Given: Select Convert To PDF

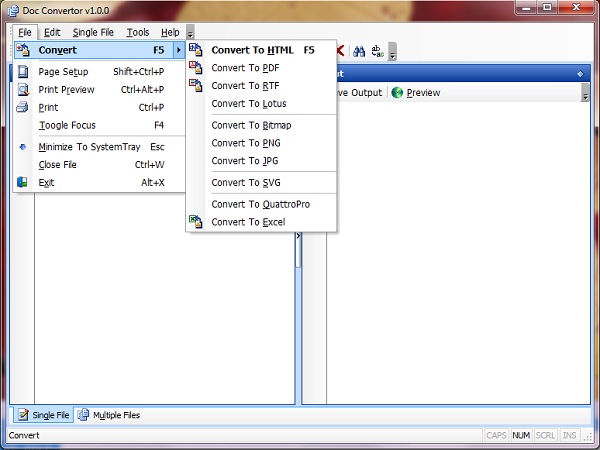Looking at the screenshot, I should 261,68.
